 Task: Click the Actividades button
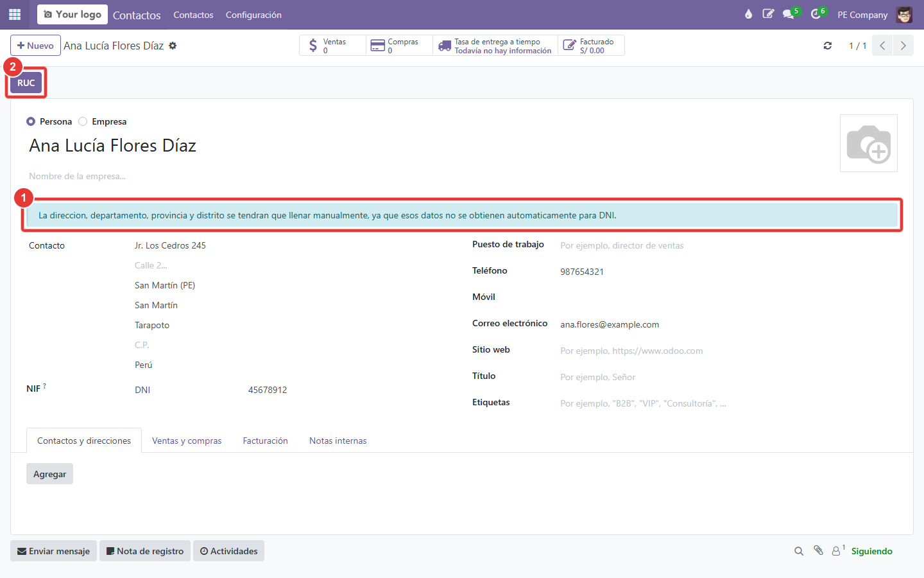pyautogui.click(x=228, y=551)
